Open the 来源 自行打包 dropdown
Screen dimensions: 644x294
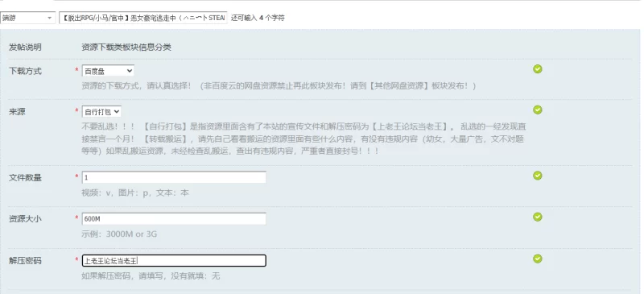[101, 111]
